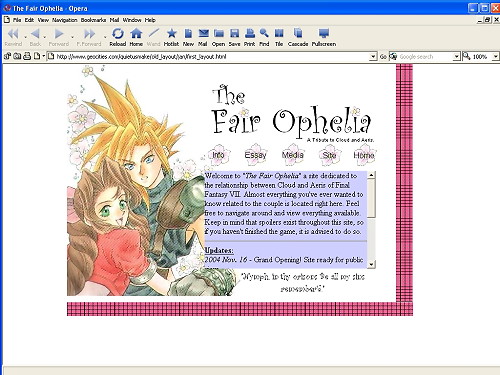
Task: Cascade windows using Cascade icon
Action: [x=298, y=37]
